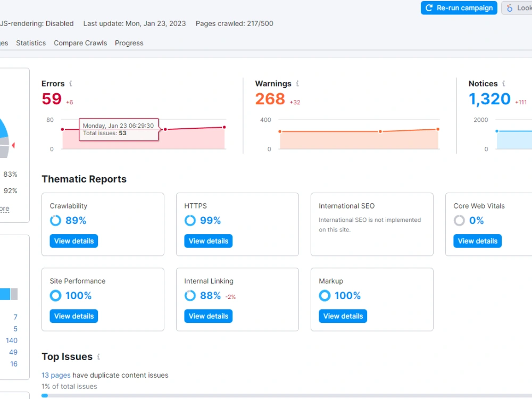Viewport: 532px width, 399px height.
Task: Click the Markup 100% donut icon
Action: pos(325,295)
